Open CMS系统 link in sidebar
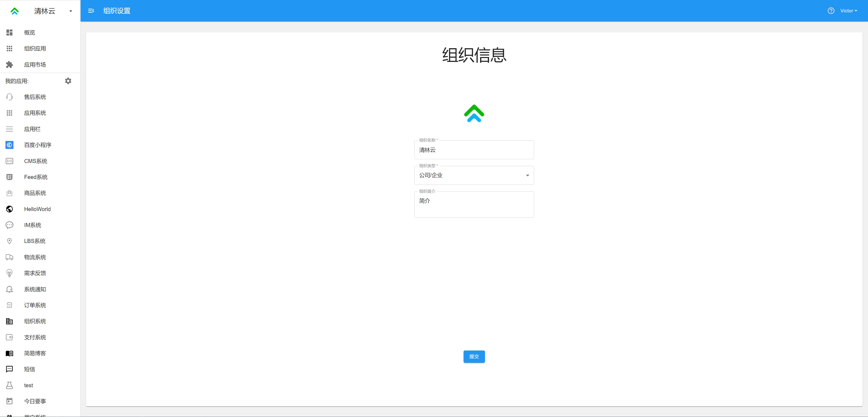The height and width of the screenshot is (417, 868). 40,161
